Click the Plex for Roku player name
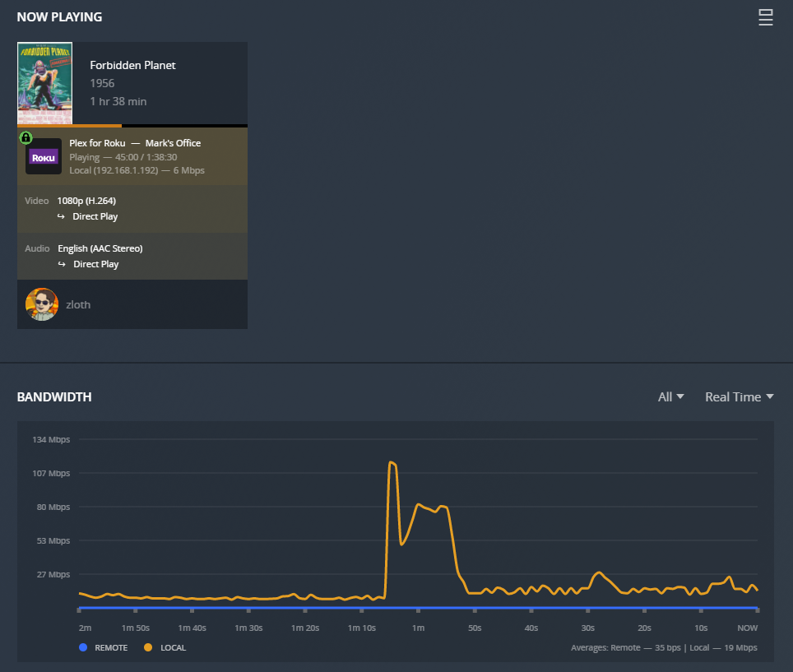The width and height of the screenshot is (793, 672). [97, 143]
